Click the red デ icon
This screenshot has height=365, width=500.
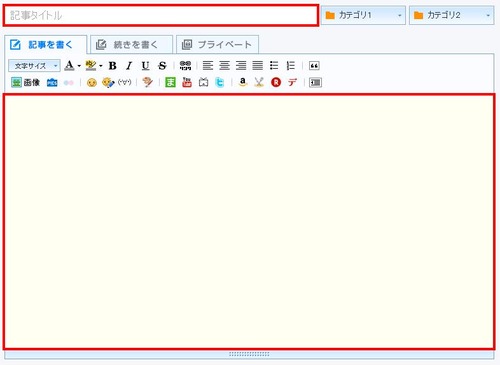[x=292, y=82]
